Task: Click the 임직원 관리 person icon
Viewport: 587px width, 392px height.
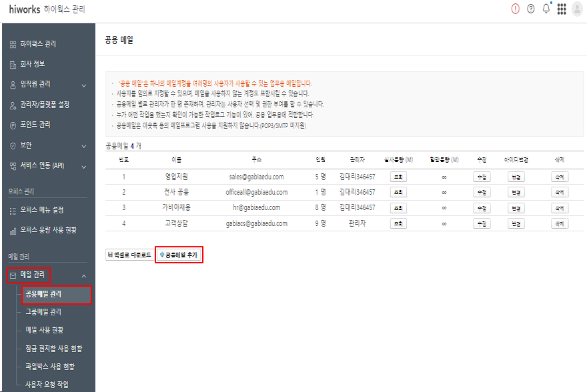Action: click(x=13, y=85)
